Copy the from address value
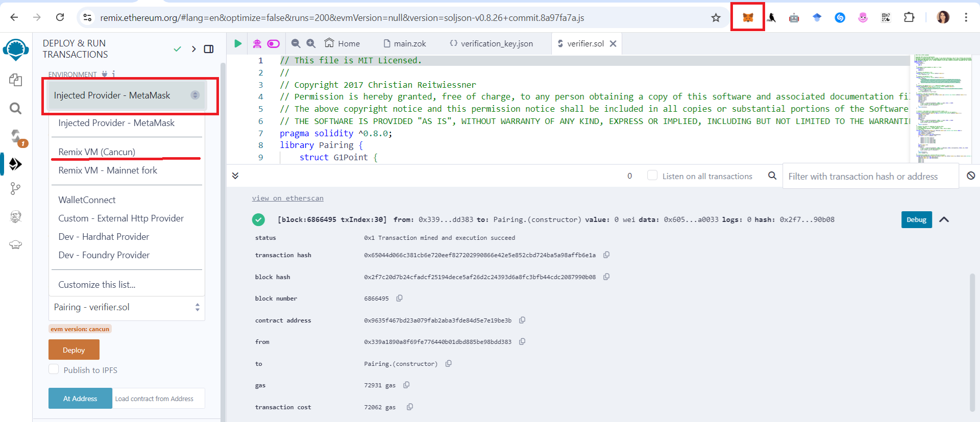This screenshot has height=422, width=980. tap(522, 341)
